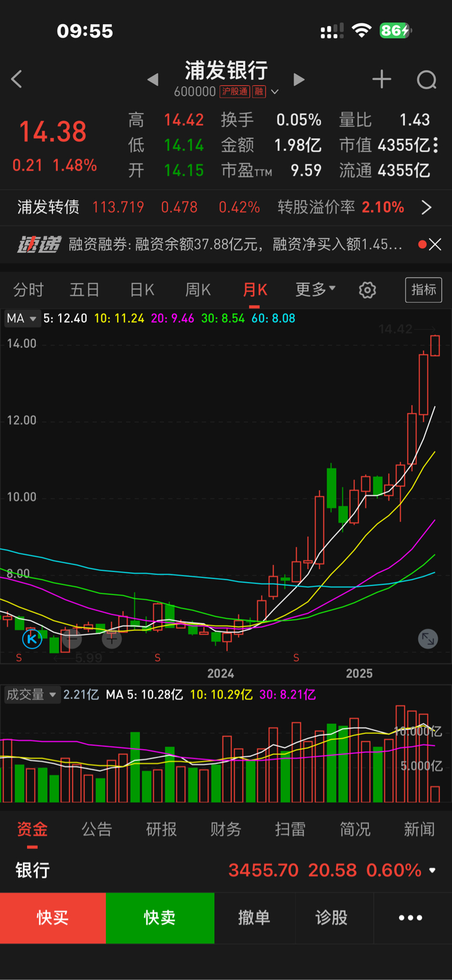Go to next stock with right triangle
Image resolution: width=452 pixels, height=980 pixels.
[x=299, y=79]
